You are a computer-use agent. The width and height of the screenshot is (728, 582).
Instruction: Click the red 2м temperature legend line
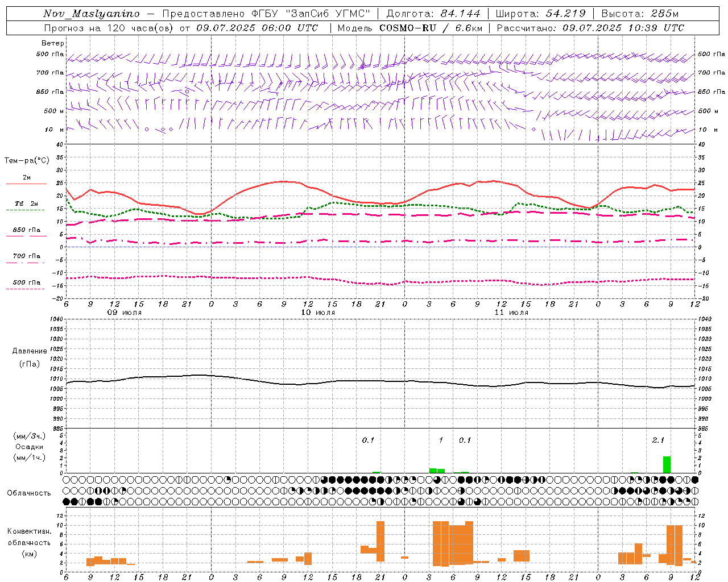pos(26,184)
